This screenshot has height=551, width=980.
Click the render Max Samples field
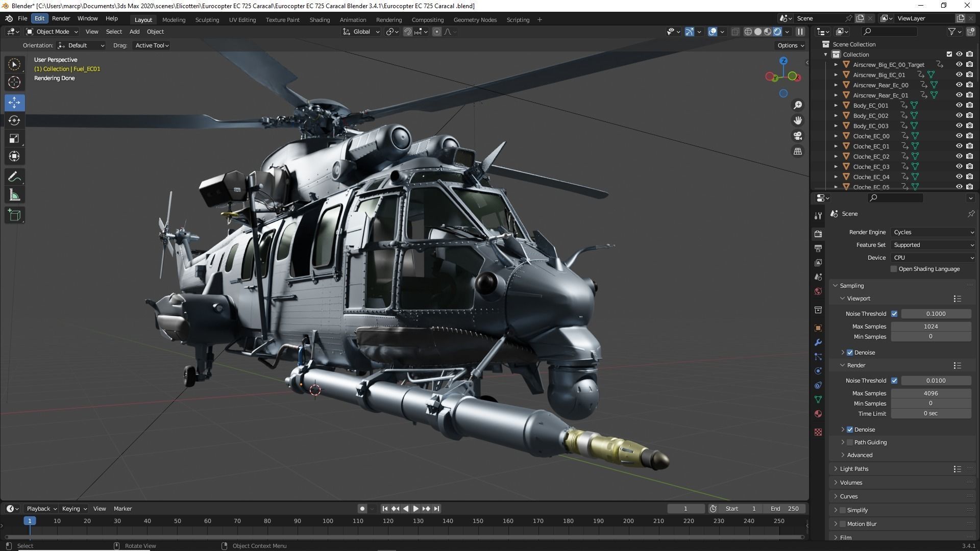click(x=930, y=393)
